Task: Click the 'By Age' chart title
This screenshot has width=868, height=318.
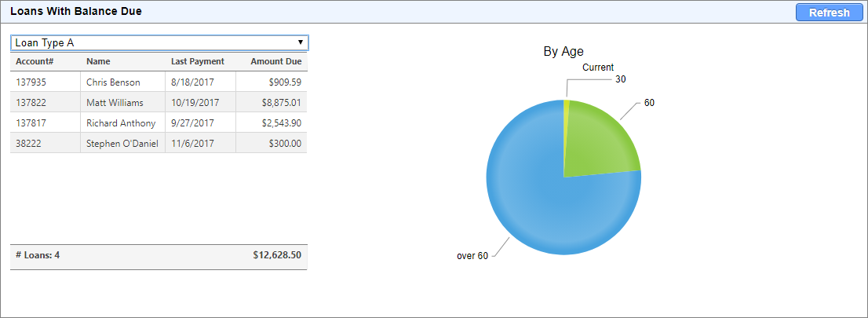Action: tap(563, 52)
